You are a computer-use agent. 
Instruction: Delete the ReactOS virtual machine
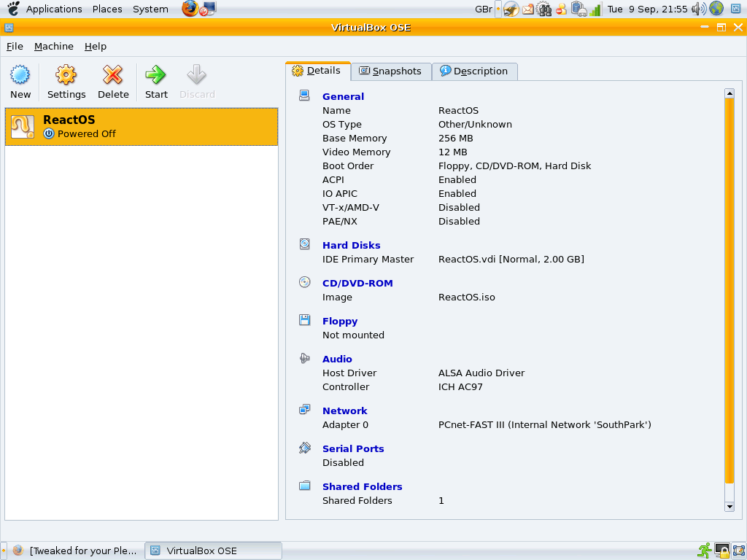point(113,80)
